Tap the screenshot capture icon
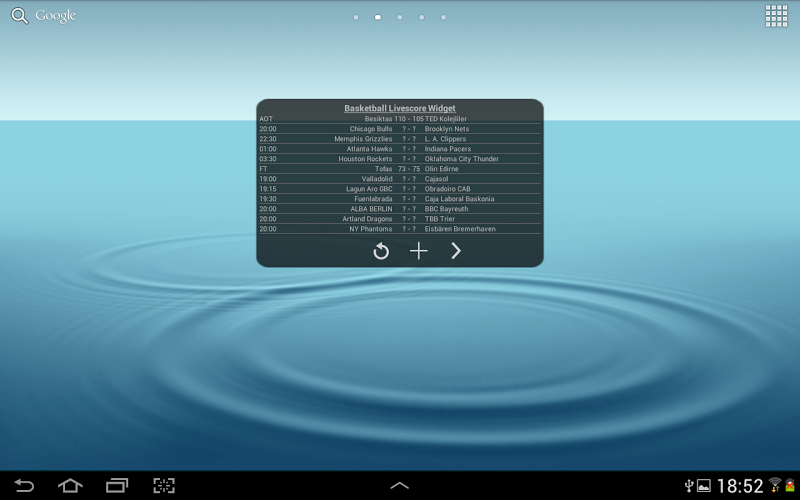The width and height of the screenshot is (800, 500). coord(164,485)
